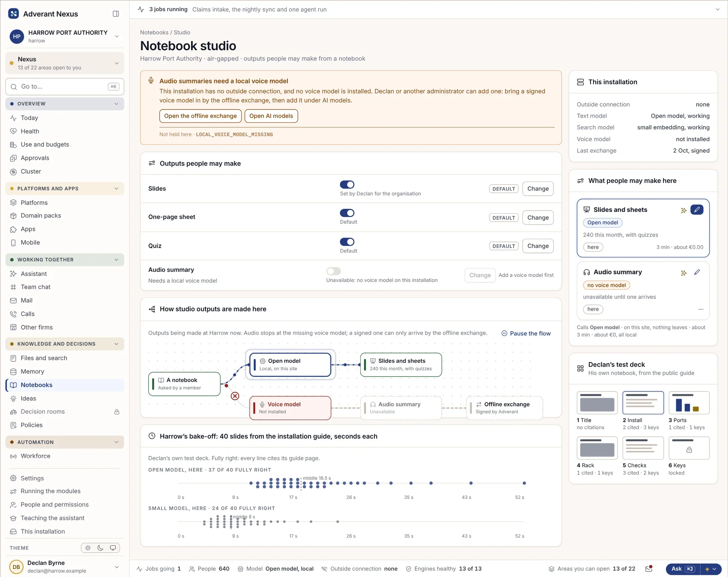728x577 pixels.
Task: Click the red blocked marker in flow diagram
Action: click(235, 396)
